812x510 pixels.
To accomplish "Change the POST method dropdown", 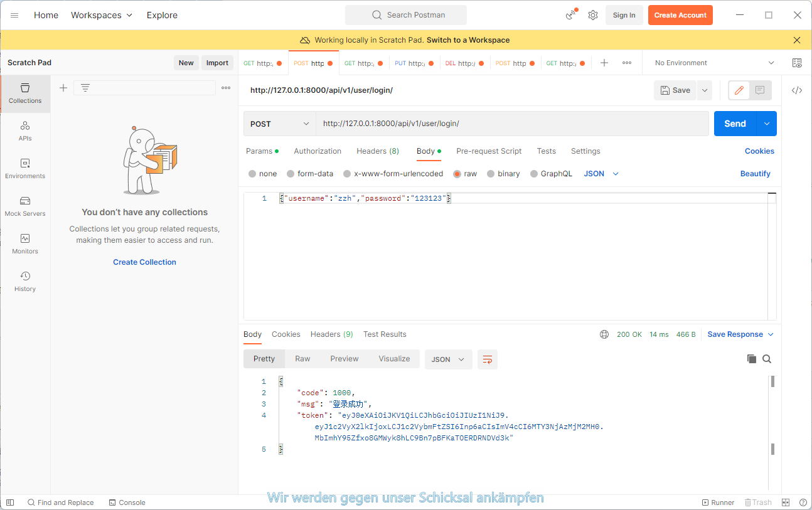I will [279, 124].
